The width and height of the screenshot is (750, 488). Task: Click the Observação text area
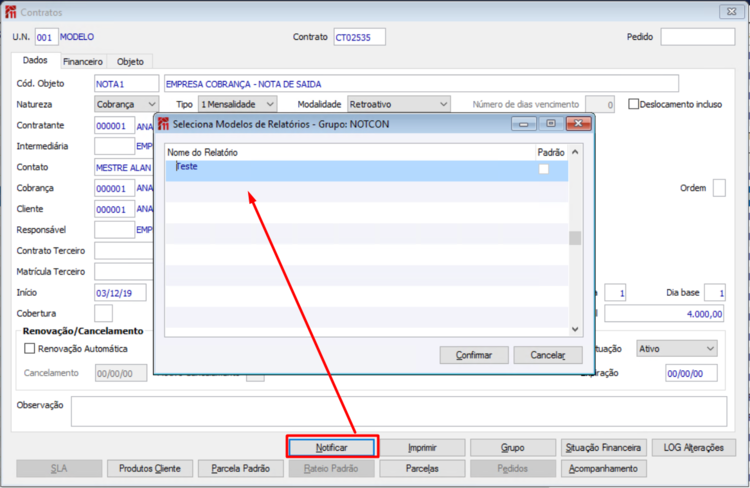[x=399, y=411]
